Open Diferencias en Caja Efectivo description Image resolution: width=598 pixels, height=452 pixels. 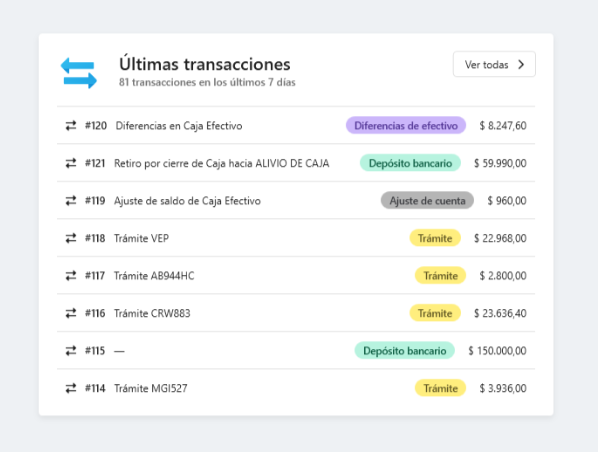pos(179,126)
